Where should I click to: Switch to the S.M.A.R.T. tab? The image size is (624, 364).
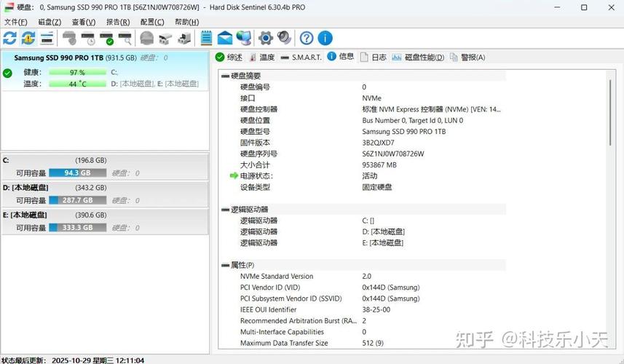coord(301,58)
